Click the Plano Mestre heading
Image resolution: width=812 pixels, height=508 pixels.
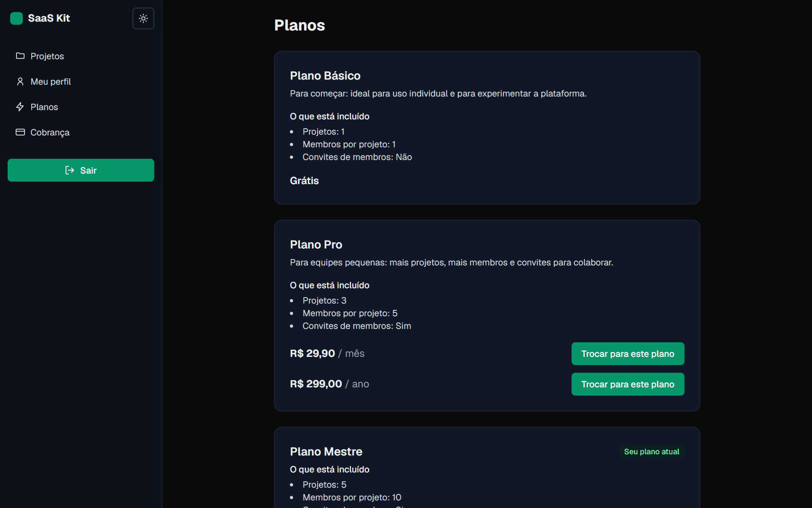coord(326,452)
